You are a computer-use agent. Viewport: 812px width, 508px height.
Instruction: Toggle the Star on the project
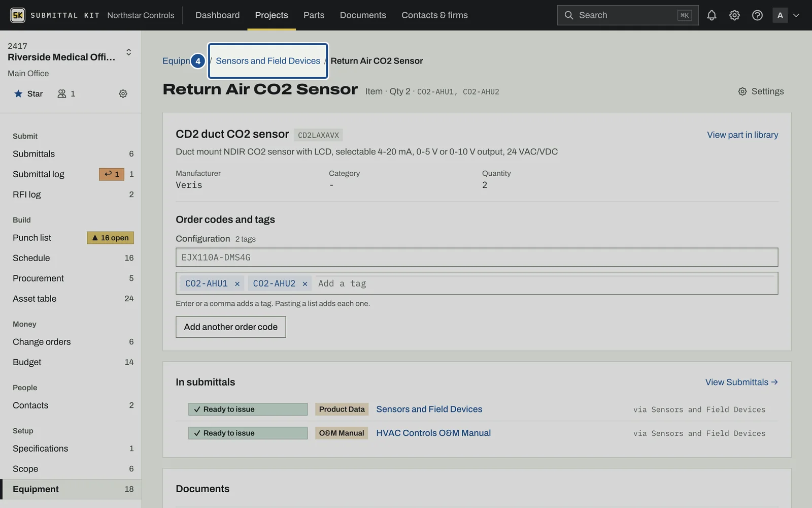tap(28, 93)
